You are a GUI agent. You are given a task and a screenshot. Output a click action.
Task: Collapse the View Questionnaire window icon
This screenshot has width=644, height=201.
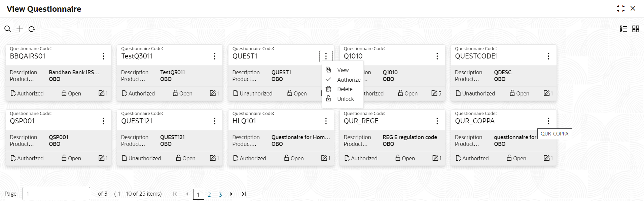click(621, 8)
